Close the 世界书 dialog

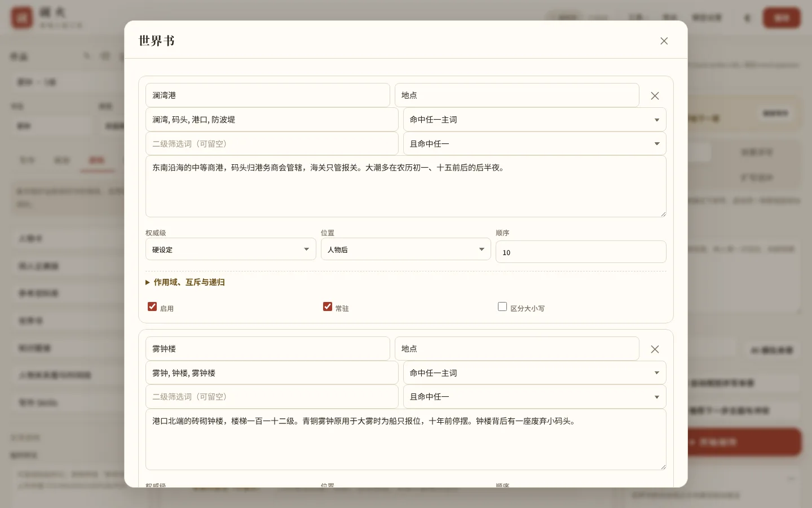coord(664,41)
